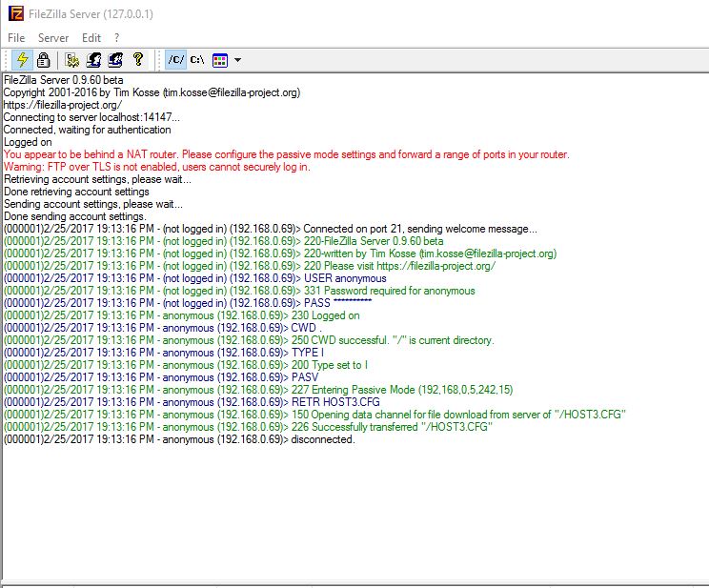Select '331 Password required for anonymous' line
Screen dimensions: 709x588
239,291
